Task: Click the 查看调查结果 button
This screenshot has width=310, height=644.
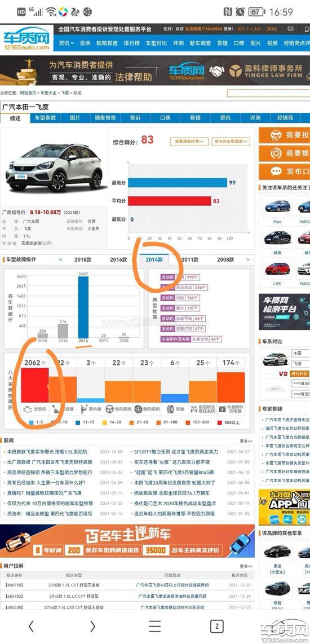Action: coord(189,142)
